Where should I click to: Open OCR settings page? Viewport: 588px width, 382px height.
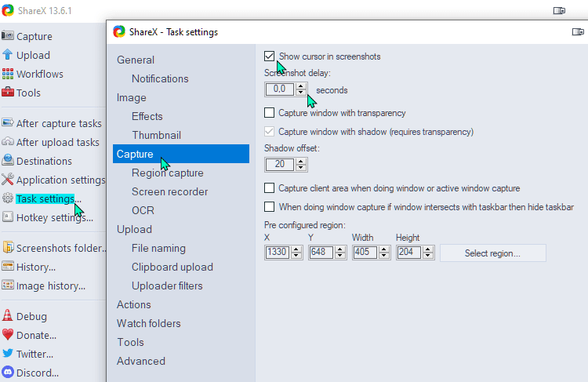pos(143,210)
